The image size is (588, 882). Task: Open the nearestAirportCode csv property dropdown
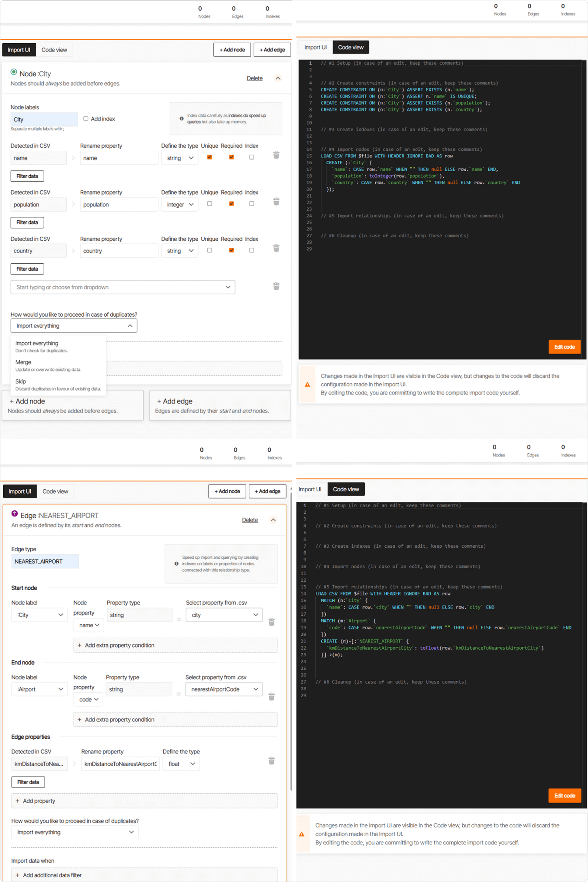pyautogui.click(x=224, y=689)
